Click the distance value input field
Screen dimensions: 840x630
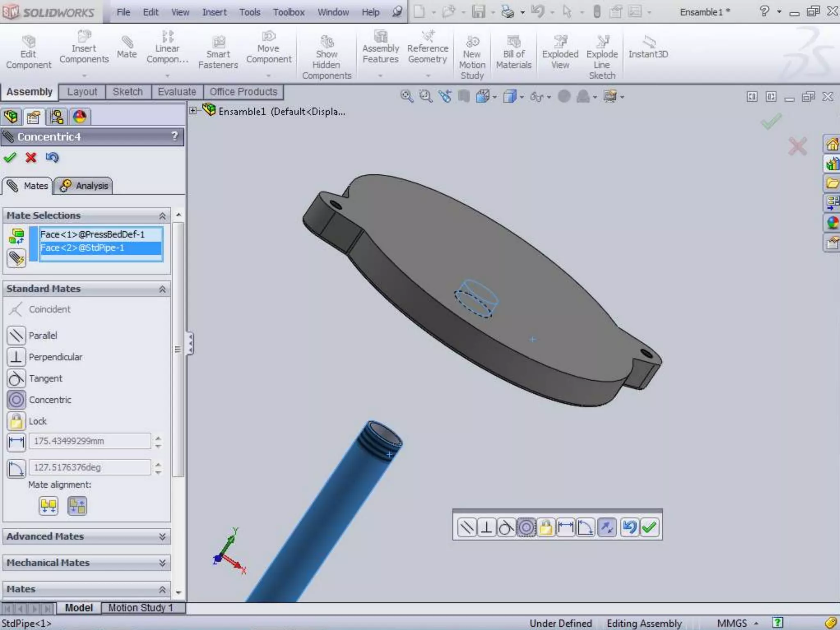pos(89,441)
